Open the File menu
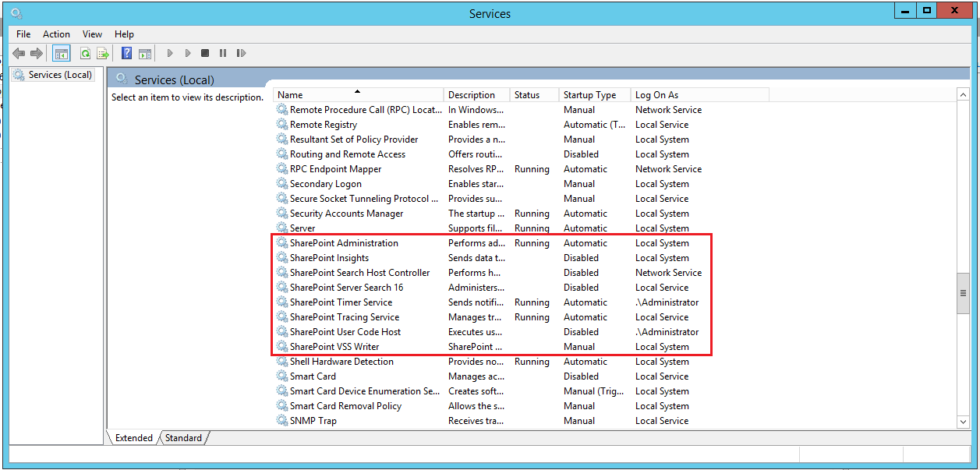The width and height of the screenshot is (980, 470). (x=23, y=34)
